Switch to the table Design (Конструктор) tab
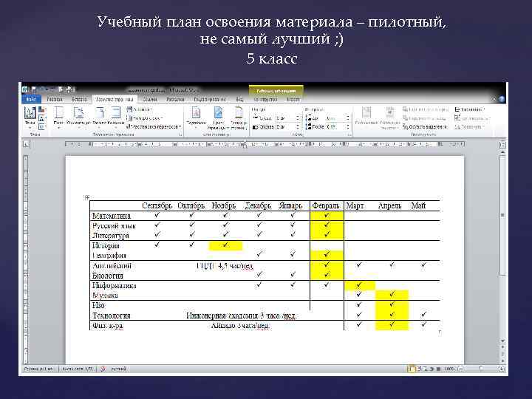 (x=265, y=99)
